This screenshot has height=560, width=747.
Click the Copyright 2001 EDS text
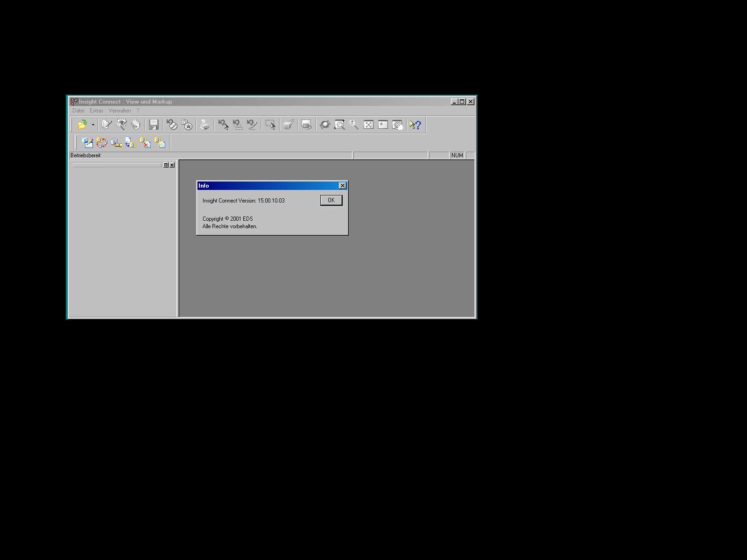(228, 219)
